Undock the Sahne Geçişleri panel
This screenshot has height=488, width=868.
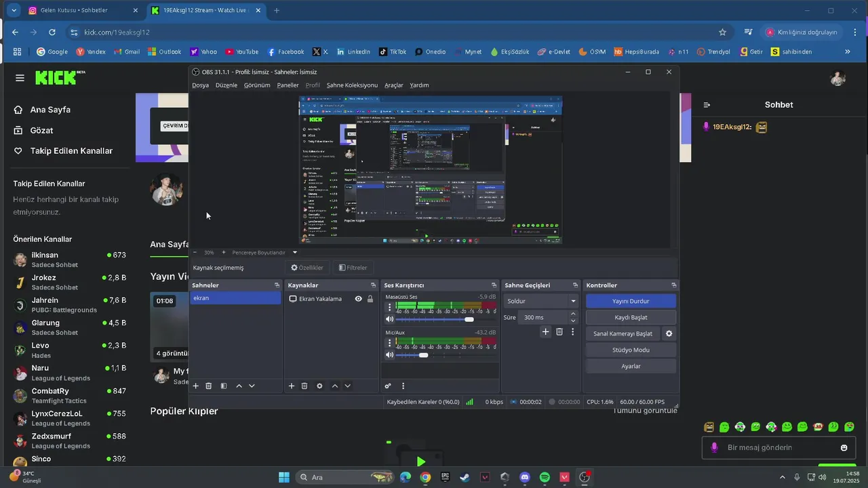coord(575,285)
